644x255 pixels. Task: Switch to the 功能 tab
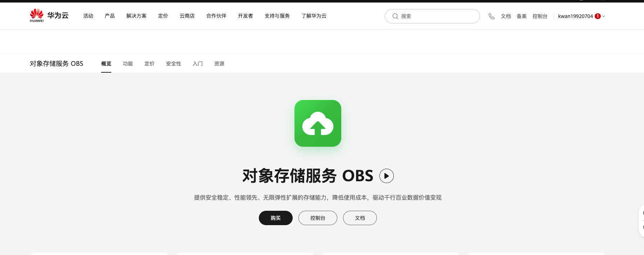click(127, 64)
